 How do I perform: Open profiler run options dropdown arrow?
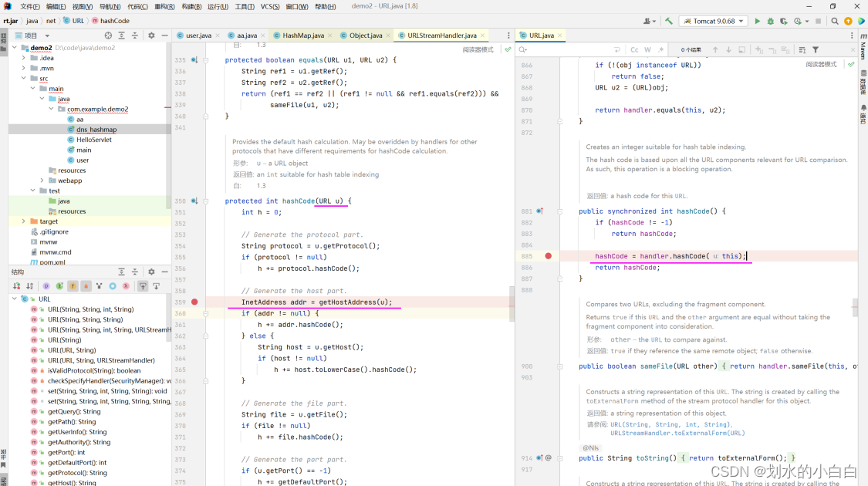coord(806,21)
